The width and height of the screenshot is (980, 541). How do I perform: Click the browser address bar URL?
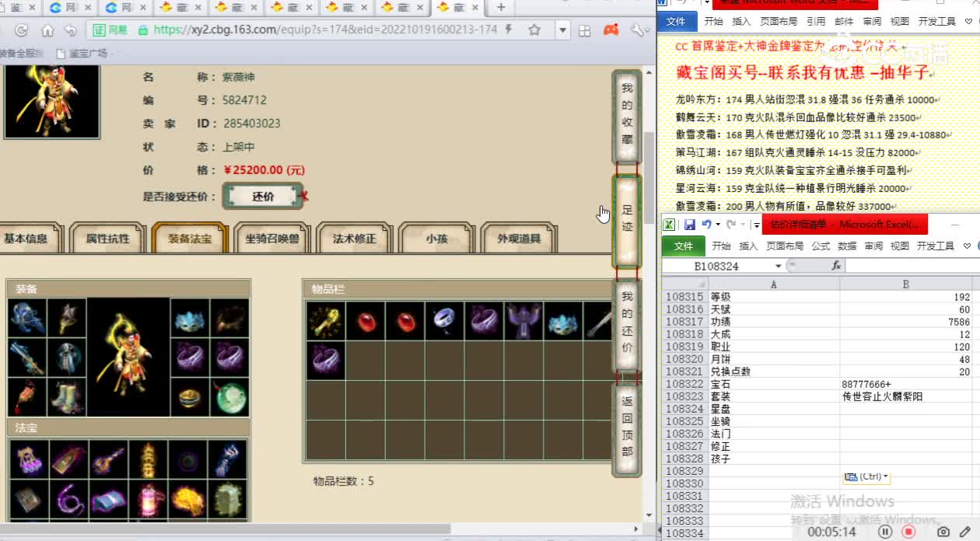(325, 30)
